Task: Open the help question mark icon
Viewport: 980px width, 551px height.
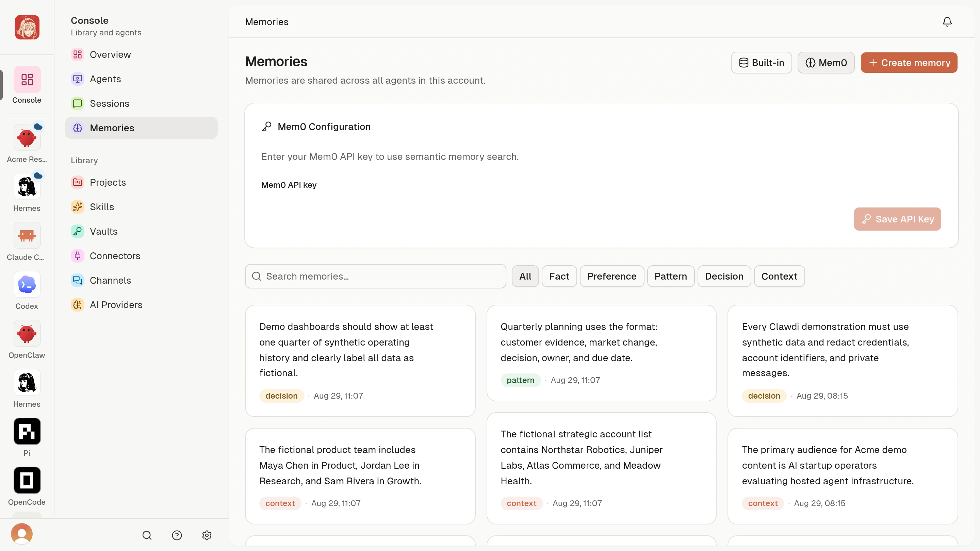Action: click(x=177, y=535)
